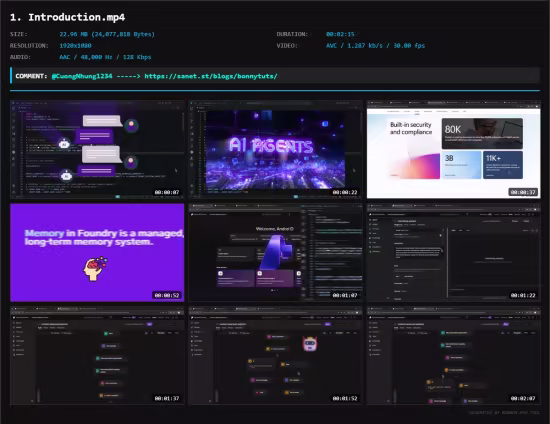Viewport: 550px width, 424px height.
Task: Open the sanet.st/blogs/bonnytuts link
Action: (x=211, y=76)
